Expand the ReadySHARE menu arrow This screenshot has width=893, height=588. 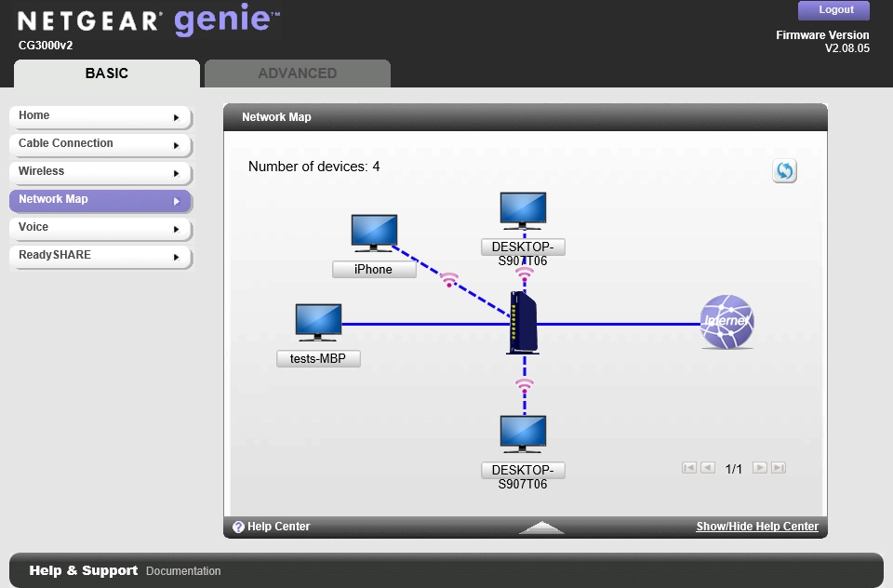point(176,257)
